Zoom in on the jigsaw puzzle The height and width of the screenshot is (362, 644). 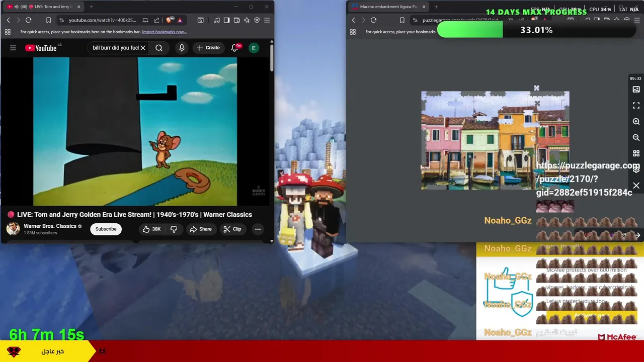(x=636, y=122)
